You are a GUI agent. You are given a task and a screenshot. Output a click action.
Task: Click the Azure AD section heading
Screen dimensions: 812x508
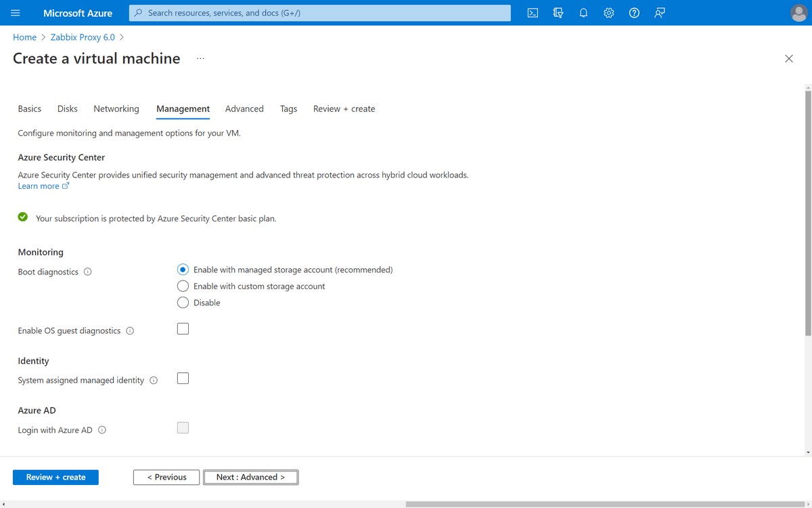(37, 410)
